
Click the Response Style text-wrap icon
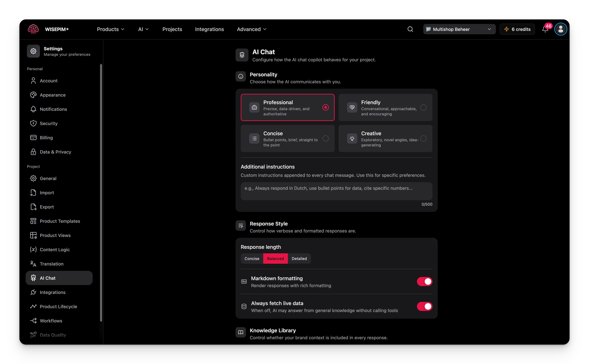point(241,226)
